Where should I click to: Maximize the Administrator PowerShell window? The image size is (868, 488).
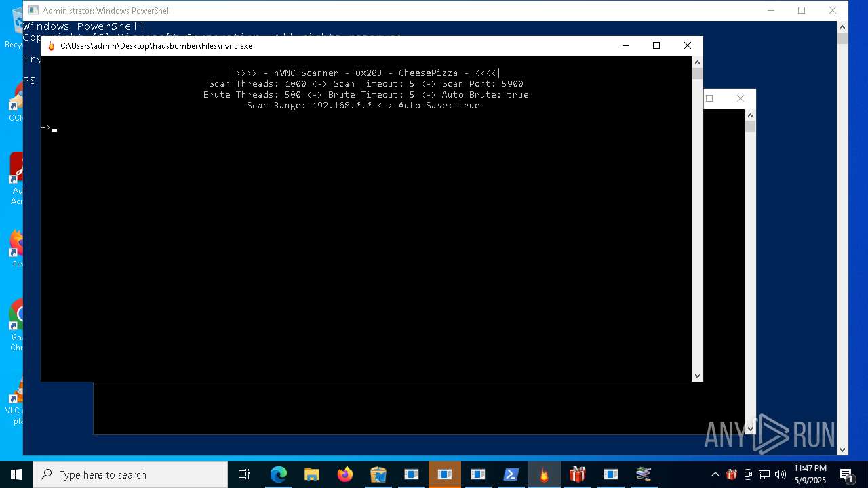pyautogui.click(x=802, y=10)
